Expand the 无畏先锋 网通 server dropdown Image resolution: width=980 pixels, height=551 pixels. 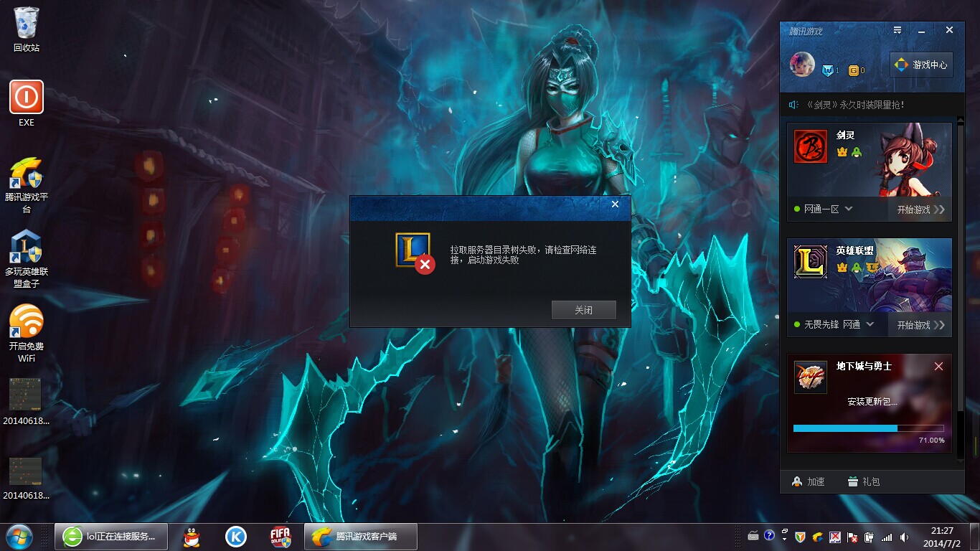click(870, 324)
